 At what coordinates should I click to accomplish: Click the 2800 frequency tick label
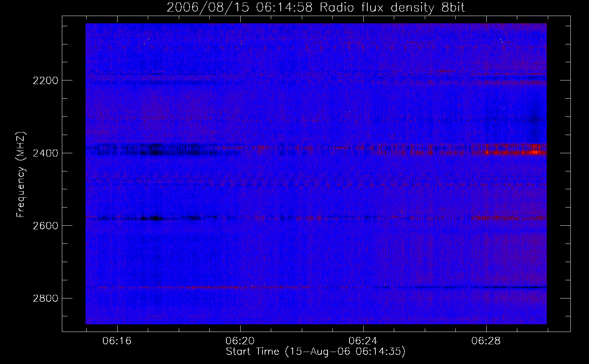click(46, 298)
